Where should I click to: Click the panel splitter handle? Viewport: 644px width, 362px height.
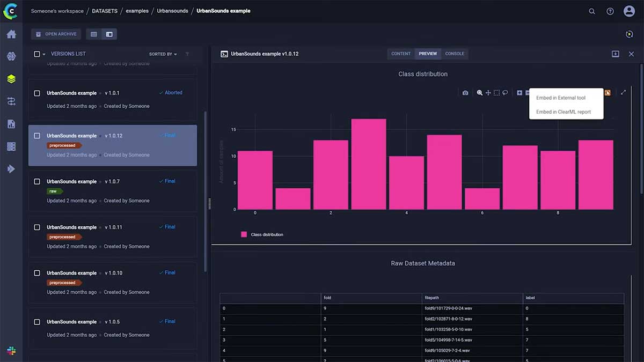click(x=209, y=204)
